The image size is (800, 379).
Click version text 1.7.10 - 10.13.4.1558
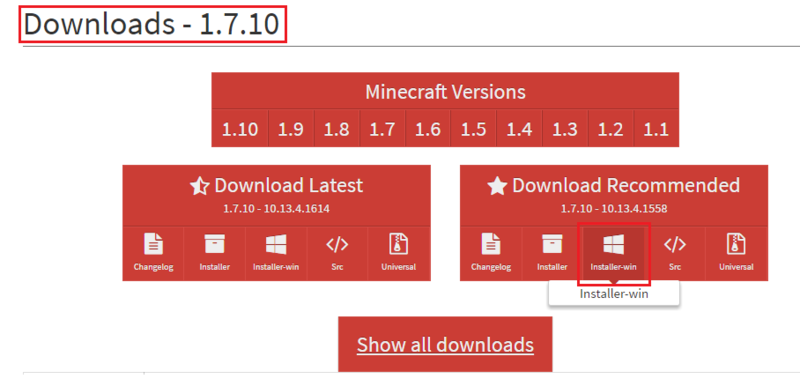click(614, 209)
